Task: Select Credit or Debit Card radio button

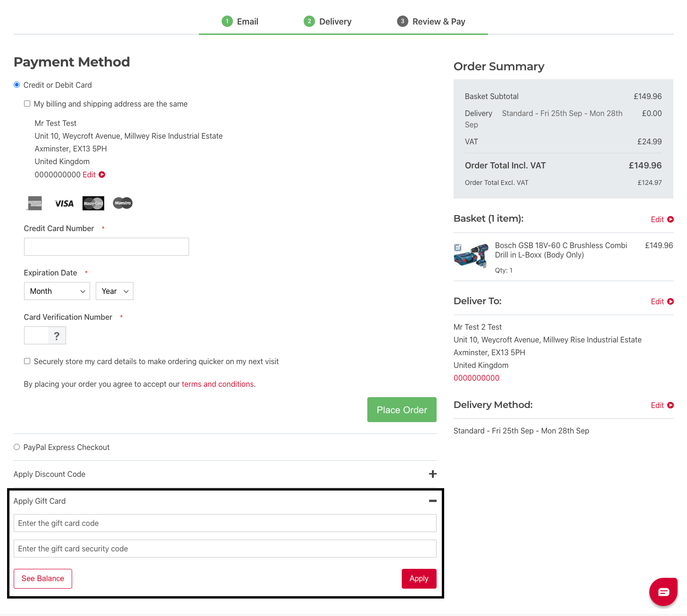Action: click(17, 85)
